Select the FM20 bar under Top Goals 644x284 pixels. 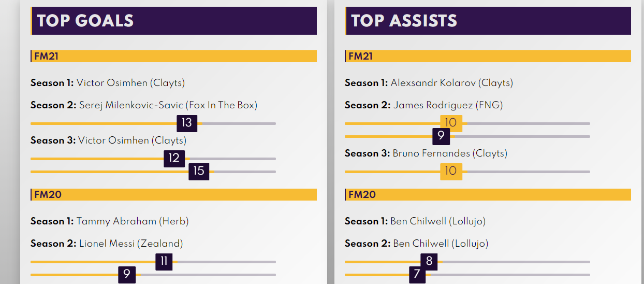point(174,195)
